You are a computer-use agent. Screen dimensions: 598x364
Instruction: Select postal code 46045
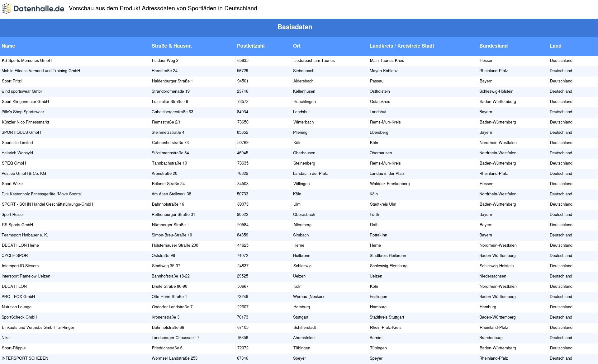point(243,153)
